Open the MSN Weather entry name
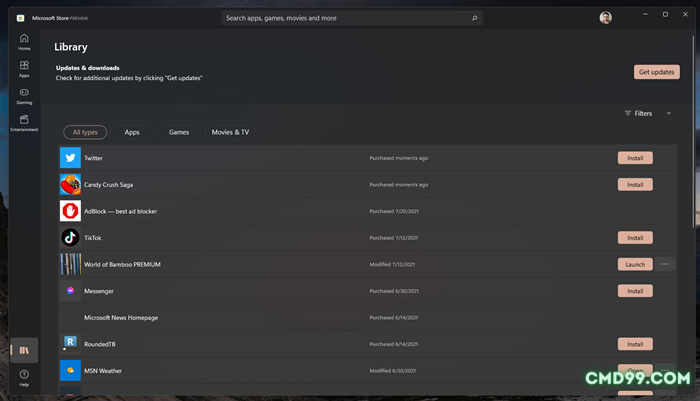The image size is (700, 401). pyautogui.click(x=103, y=371)
